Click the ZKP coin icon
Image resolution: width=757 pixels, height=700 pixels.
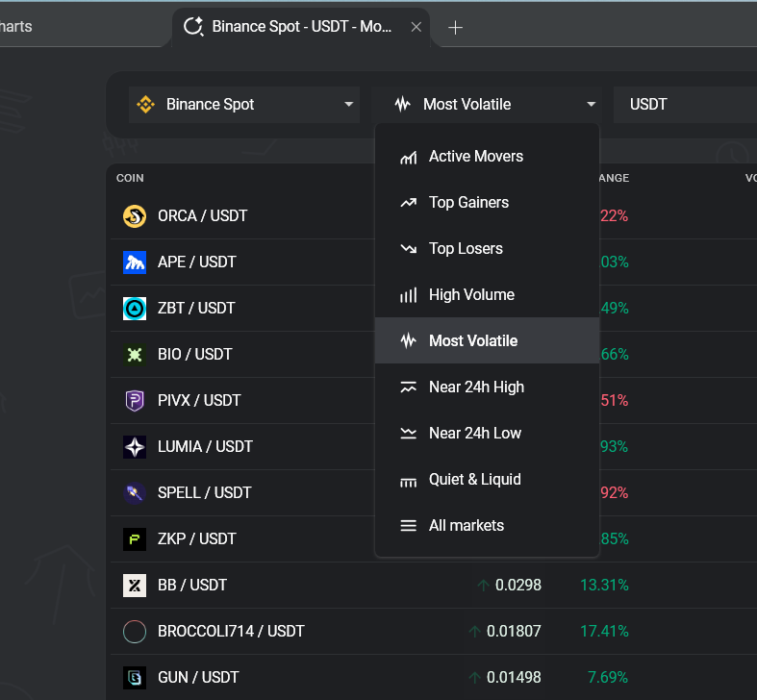pos(135,539)
